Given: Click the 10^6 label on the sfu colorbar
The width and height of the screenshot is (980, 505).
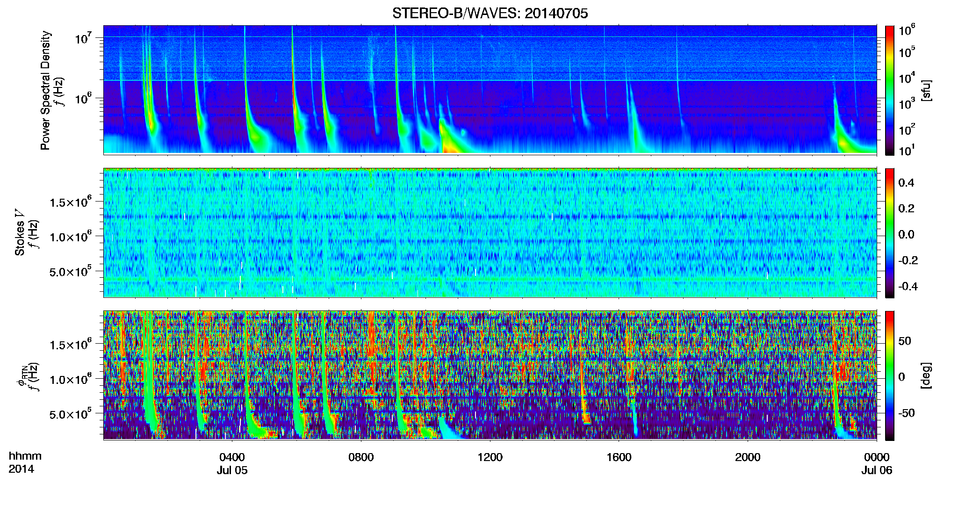Looking at the screenshot, I should [x=907, y=30].
